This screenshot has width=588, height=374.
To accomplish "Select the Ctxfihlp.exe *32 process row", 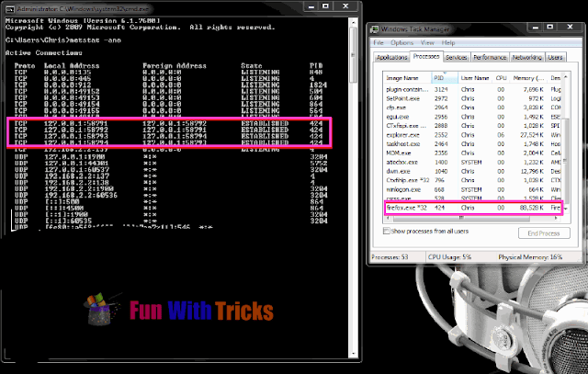I will [473, 180].
